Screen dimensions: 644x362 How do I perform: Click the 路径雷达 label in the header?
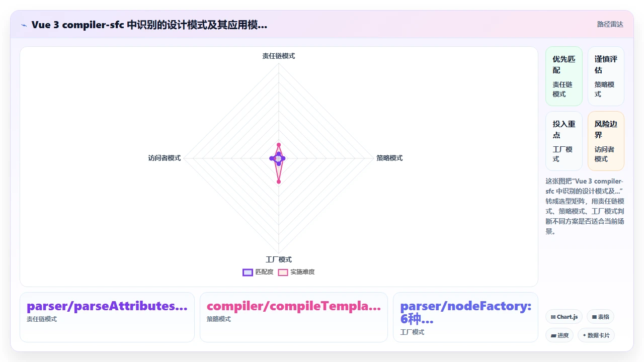[x=610, y=24]
